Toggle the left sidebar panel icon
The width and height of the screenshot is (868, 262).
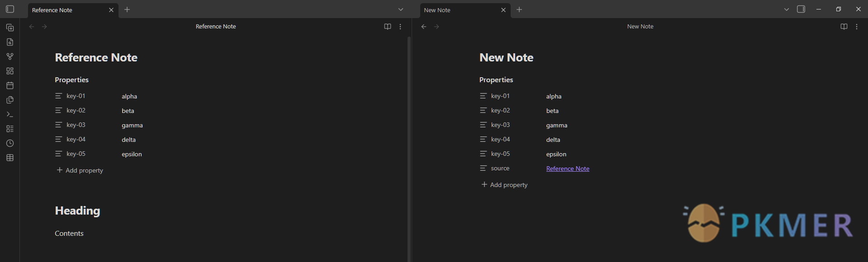pos(10,9)
